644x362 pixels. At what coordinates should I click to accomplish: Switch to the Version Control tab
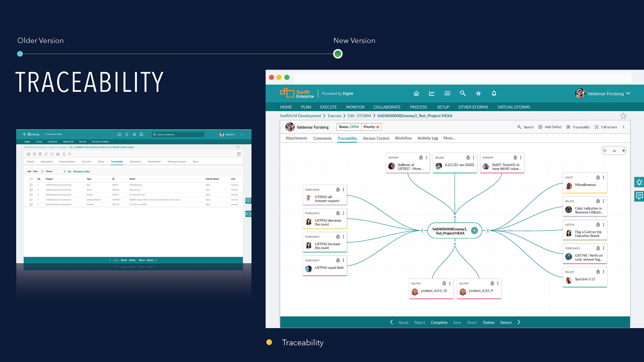coord(376,138)
